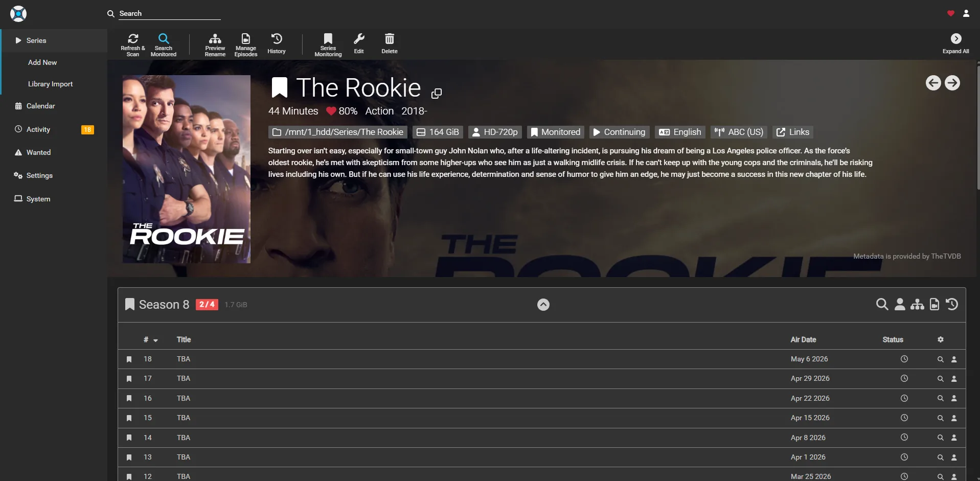The image size is (980, 481).
Task: Toggle The Rookie series monitored bookmark
Action: pyautogui.click(x=280, y=87)
